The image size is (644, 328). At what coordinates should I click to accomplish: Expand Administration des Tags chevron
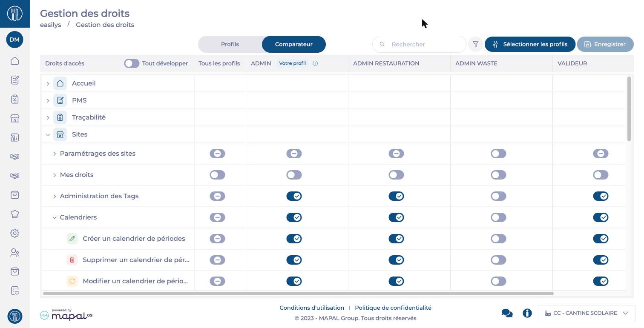pyautogui.click(x=55, y=196)
